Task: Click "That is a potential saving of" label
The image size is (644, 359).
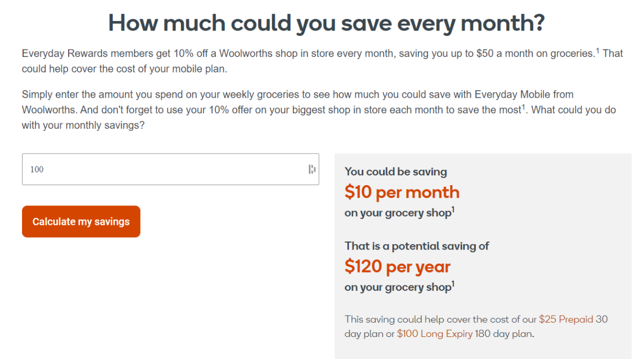Action: 417,246
